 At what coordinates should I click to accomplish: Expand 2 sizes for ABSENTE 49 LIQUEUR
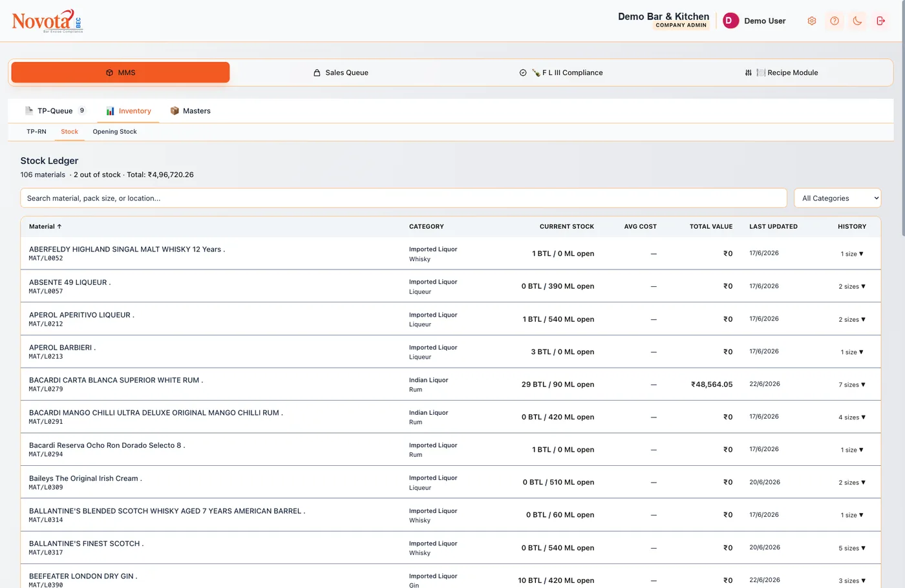pos(852,286)
